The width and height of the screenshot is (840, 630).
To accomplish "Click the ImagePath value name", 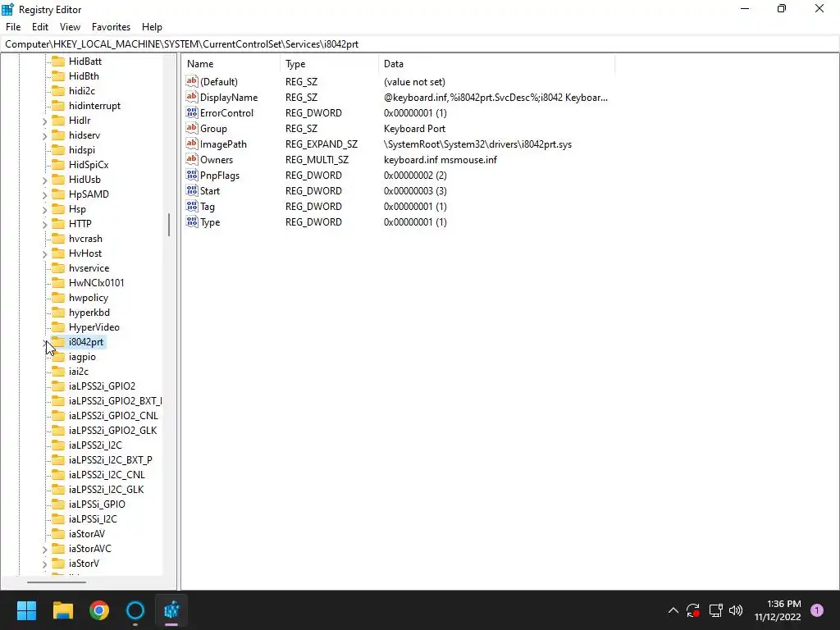I will point(223,144).
